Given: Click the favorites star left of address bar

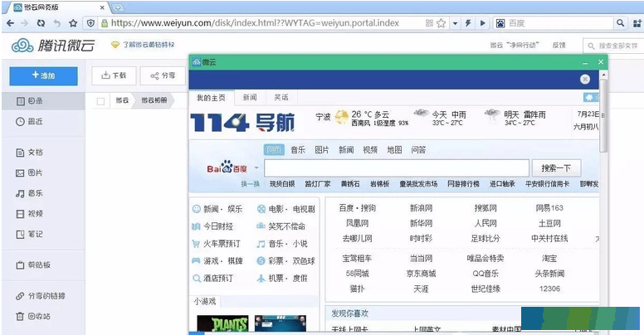Looking at the screenshot, I should 73,23.
